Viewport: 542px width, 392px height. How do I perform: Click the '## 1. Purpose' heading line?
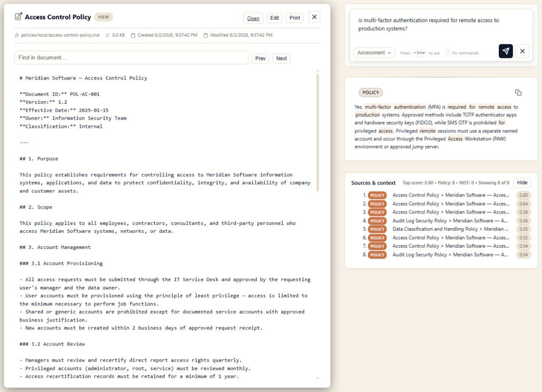[x=39, y=159]
